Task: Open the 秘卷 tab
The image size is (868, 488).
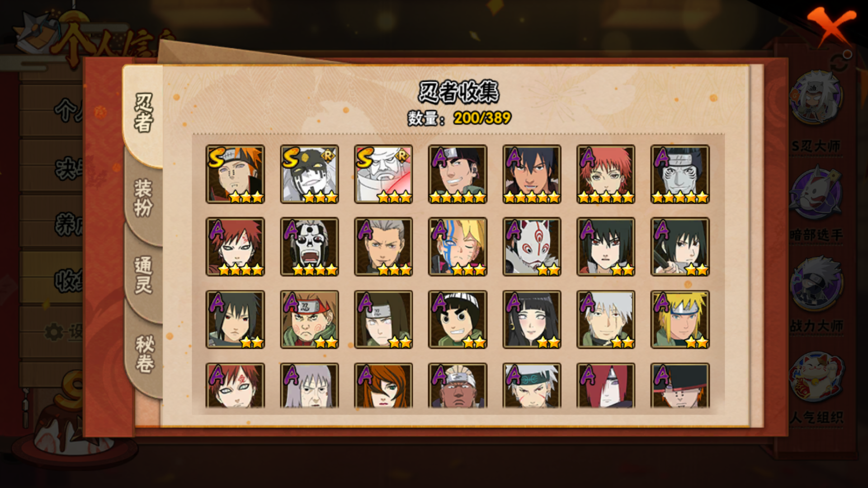Action: [x=144, y=354]
